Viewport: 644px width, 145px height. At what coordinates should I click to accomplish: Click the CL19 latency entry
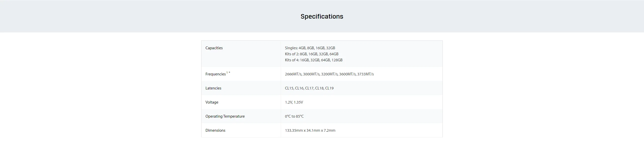(x=329, y=88)
